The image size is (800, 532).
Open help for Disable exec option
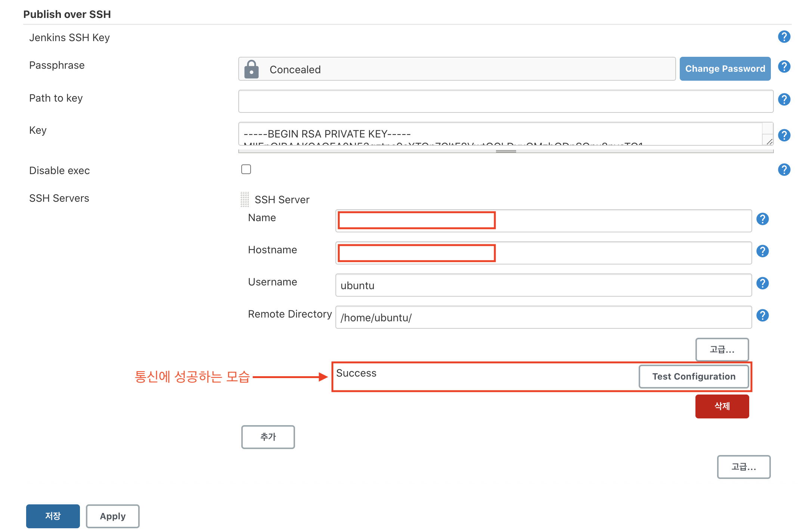(784, 170)
